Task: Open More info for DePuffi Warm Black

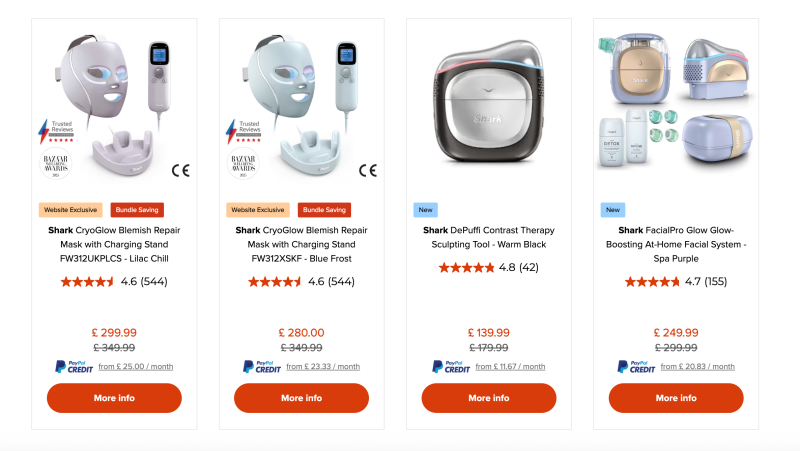Action: pyautogui.click(x=489, y=398)
